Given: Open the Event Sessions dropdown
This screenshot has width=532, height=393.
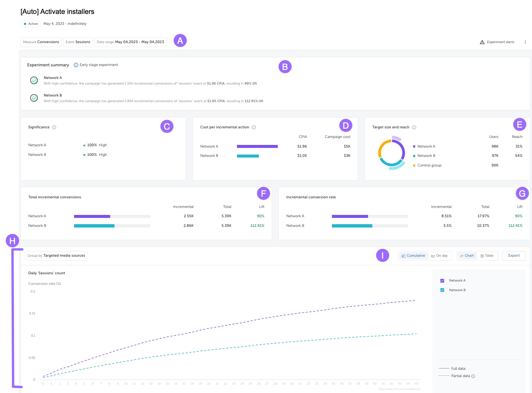Looking at the screenshot, I should 78,42.
